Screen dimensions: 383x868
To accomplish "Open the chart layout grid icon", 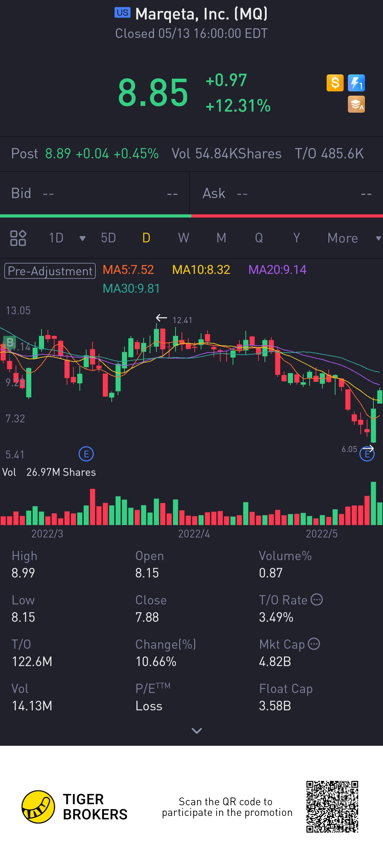I will (18, 238).
